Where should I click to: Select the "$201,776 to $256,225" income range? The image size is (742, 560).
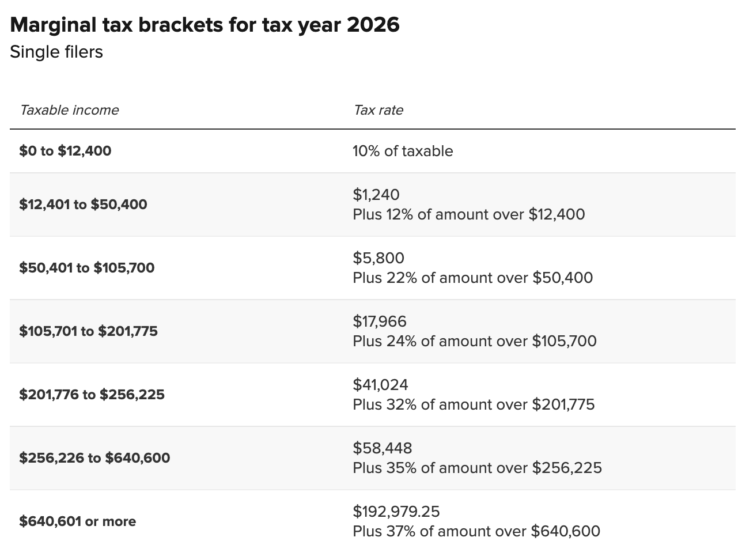pos(92,395)
